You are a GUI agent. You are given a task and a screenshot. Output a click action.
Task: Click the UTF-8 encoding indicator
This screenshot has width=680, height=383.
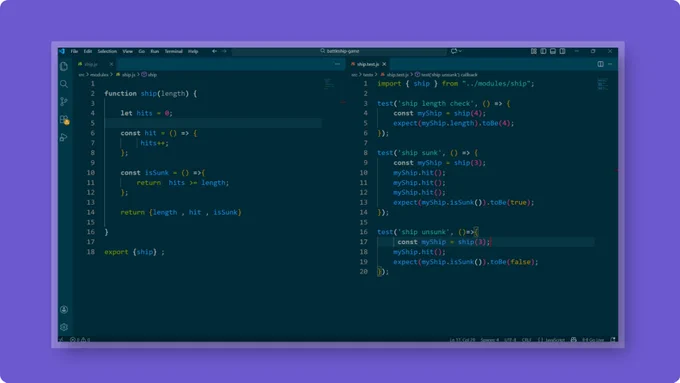(x=510, y=340)
